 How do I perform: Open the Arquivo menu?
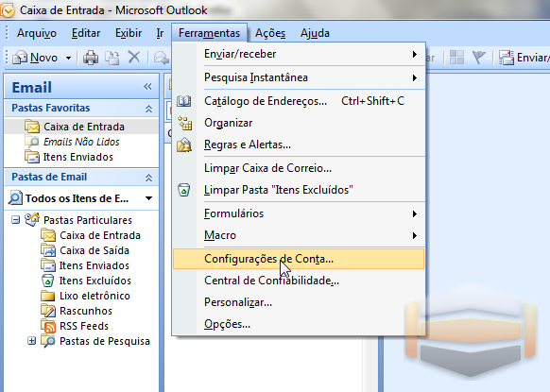click(37, 33)
